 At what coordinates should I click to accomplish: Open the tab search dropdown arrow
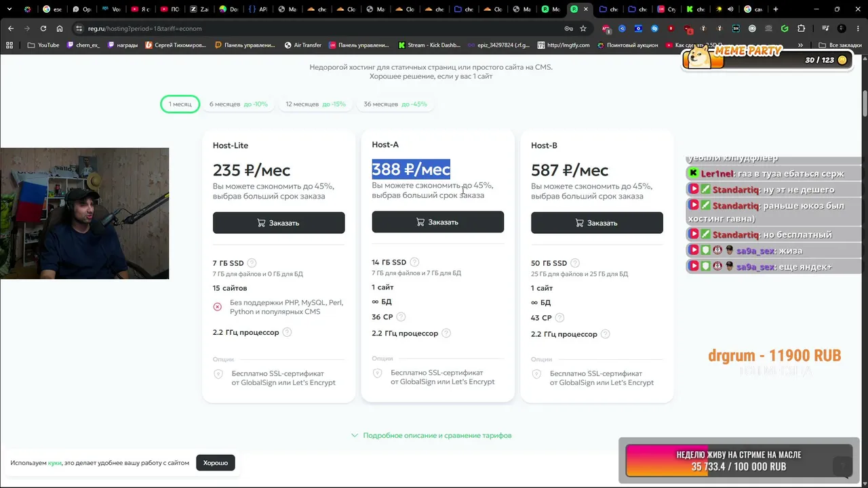pyautogui.click(x=9, y=9)
